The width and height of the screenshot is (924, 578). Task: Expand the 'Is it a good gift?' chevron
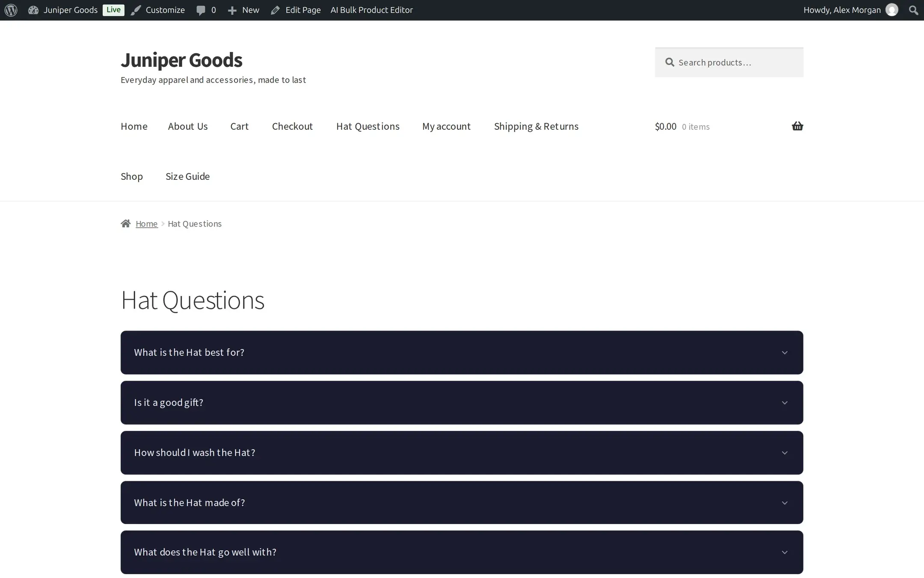pos(785,402)
